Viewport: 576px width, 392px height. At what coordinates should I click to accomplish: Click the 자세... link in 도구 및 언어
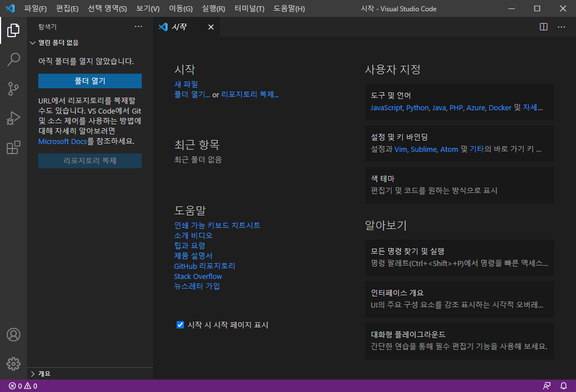pyautogui.click(x=533, y=107)
